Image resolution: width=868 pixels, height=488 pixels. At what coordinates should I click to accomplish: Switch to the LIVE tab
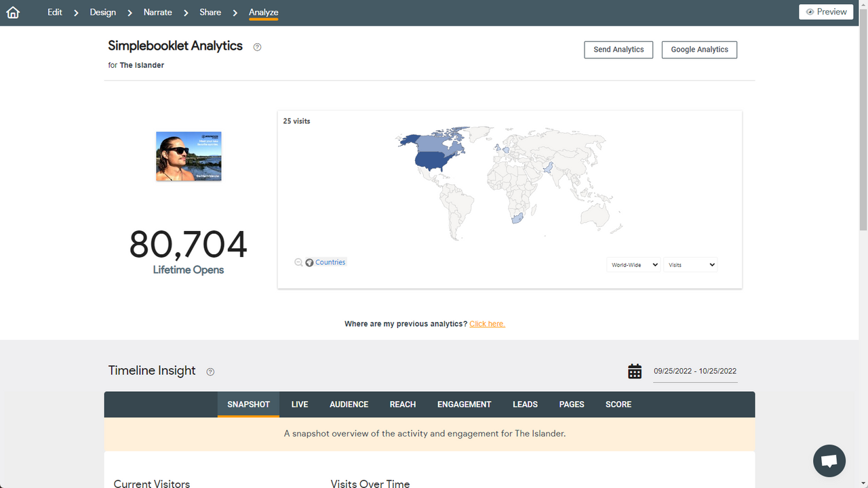(299, 404)
